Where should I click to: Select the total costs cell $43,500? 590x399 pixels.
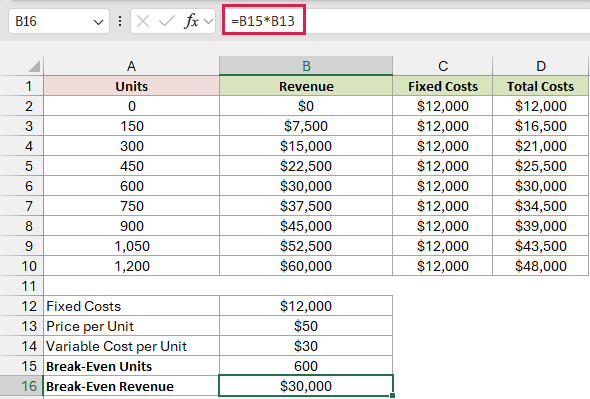tap(540, 246)
